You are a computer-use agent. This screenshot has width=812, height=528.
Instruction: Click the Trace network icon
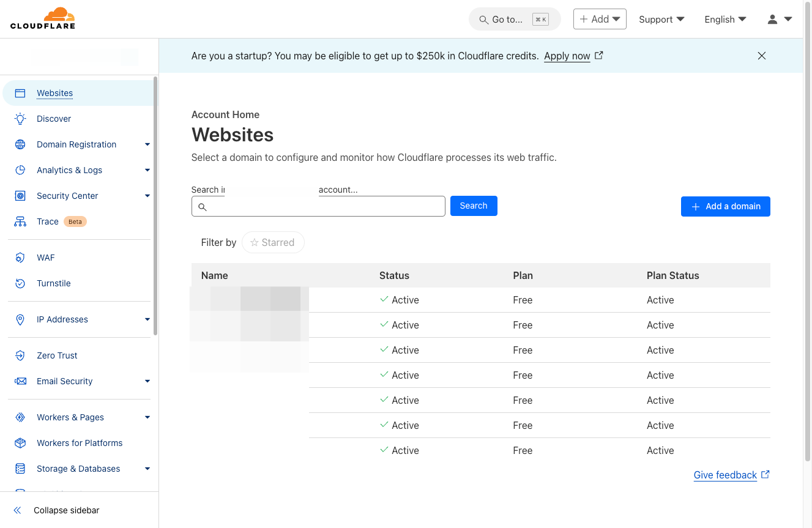pyautogui.click(x=20, y=221)
